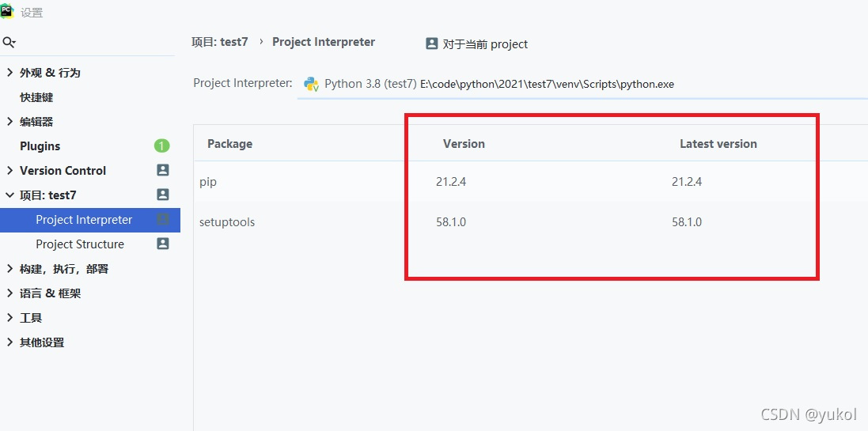Click the PyCharm logo icon in title bar
This screenshot has width=868, height=431.
coord(6,10)
